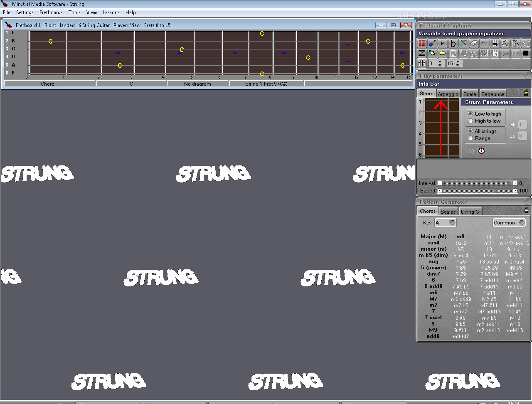Click the play triangle button
Screen dimensions: 532x404
click(505, 53)
